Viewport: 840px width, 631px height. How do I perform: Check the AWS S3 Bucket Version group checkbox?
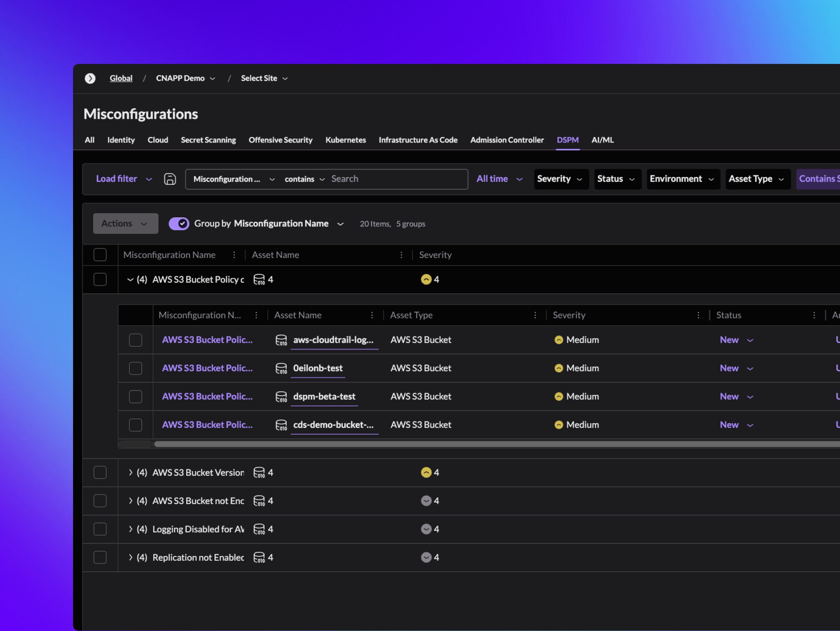(x=100, y=472)
